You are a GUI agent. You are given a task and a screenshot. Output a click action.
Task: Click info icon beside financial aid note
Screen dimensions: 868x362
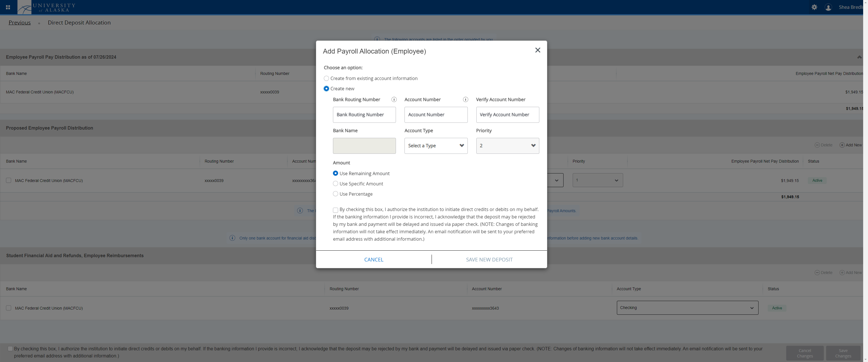click(232, 238)
